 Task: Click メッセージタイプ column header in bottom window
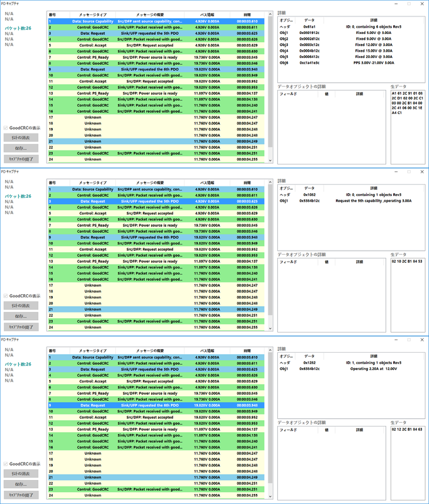point(93,351)
